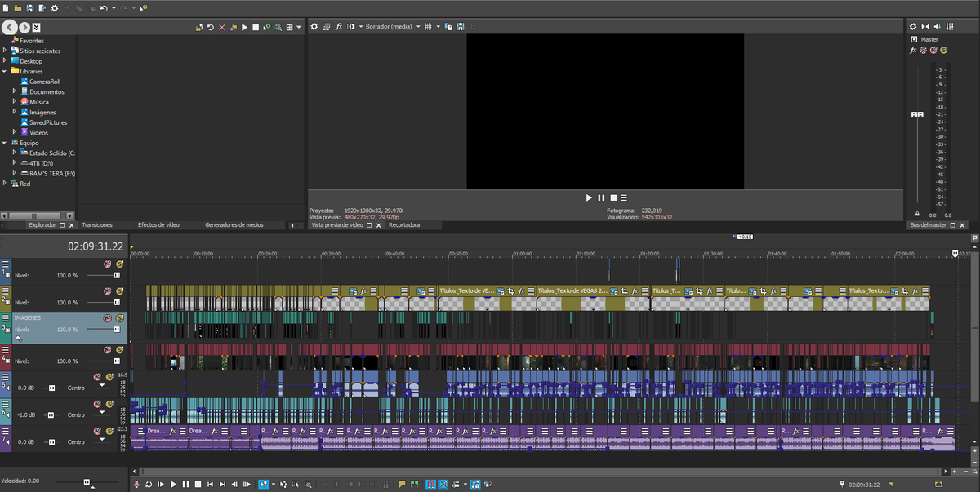Select the 4TB (D:) drive
Image resolution: width=980 pixels, height=492 pixels.
point(42,163)
